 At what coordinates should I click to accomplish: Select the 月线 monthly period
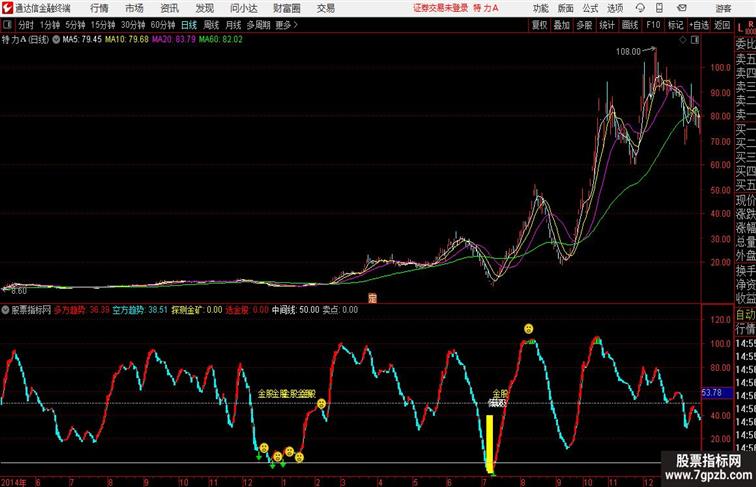click(233, 25)
